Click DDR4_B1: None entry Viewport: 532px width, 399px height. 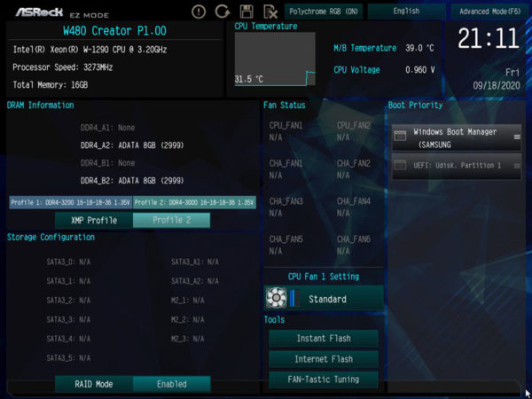(x=107, y=163)
